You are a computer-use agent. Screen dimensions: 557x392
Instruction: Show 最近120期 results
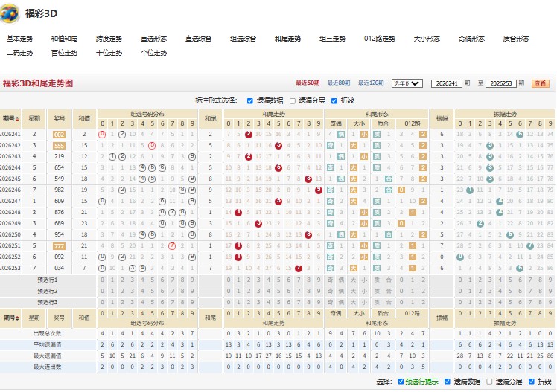coord(371,83)
